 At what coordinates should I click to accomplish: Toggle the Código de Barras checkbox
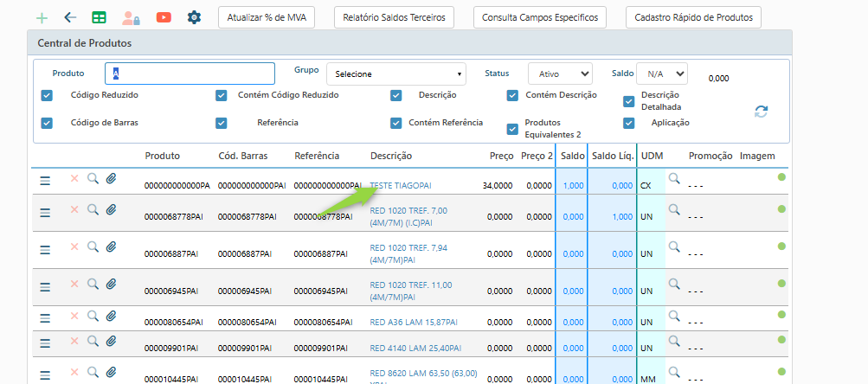click(x=48, y=123)
